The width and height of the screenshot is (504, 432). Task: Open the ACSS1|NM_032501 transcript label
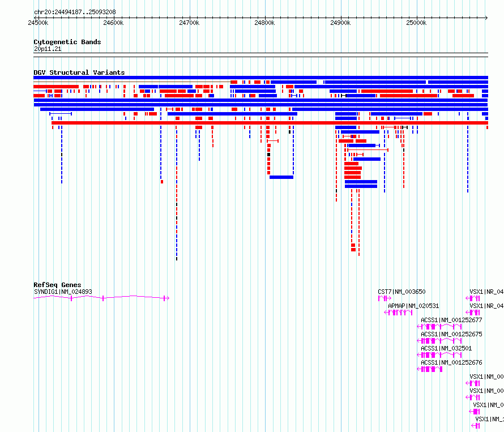click(x=446, y=348)
